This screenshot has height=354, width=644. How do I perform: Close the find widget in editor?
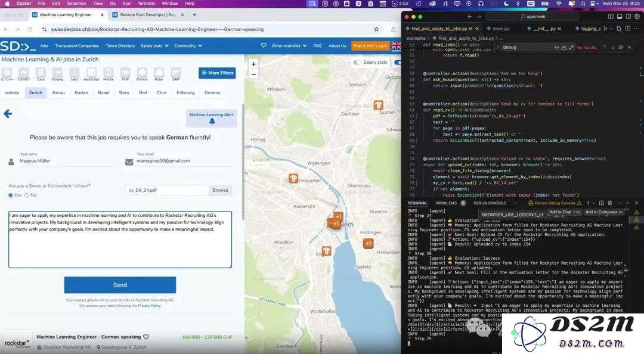click(x=629, y=47)
